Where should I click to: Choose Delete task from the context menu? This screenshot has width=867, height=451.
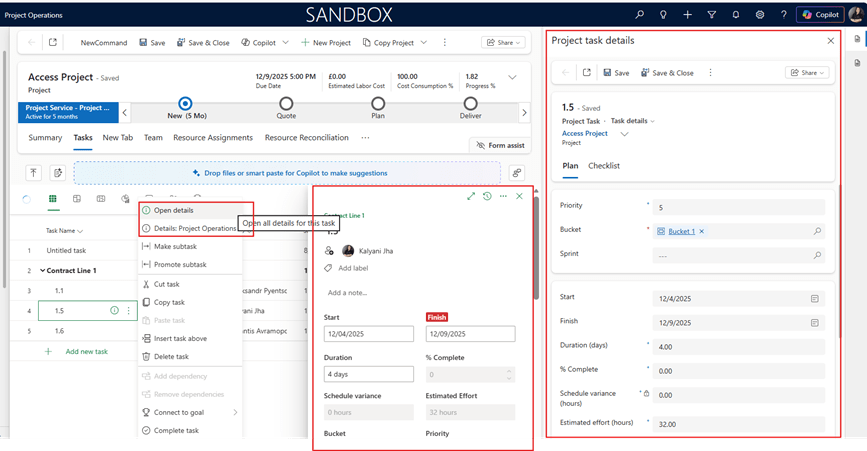pos(170,356)
